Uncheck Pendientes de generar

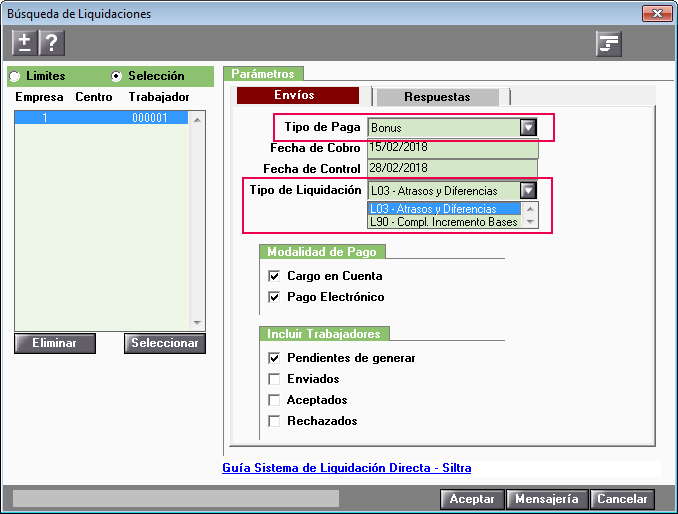click(x=274, y=358)
